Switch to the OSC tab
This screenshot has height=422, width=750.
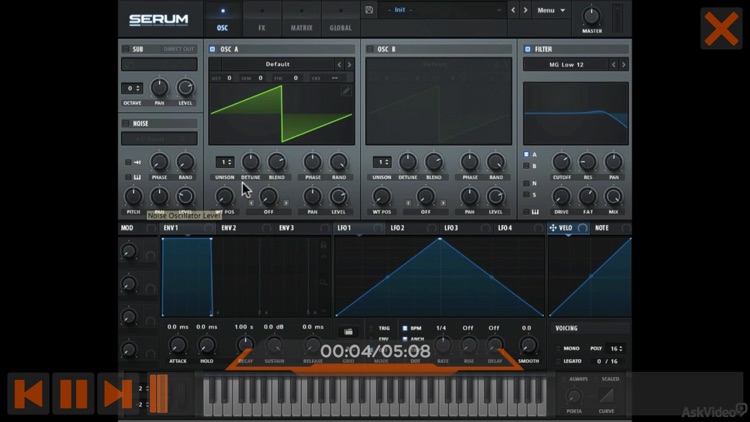point(222,19)
